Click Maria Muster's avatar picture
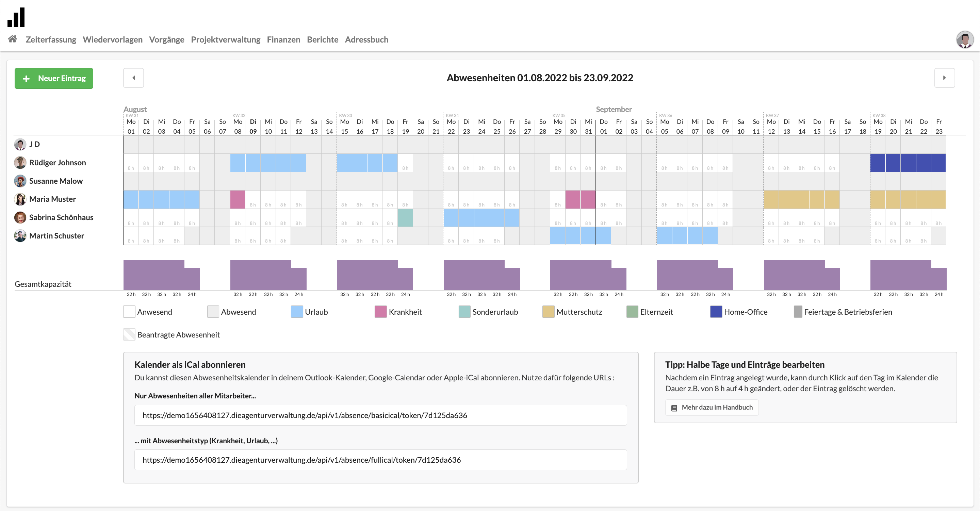The width and height of the screenshot is (980, 511). coord(20,199)
